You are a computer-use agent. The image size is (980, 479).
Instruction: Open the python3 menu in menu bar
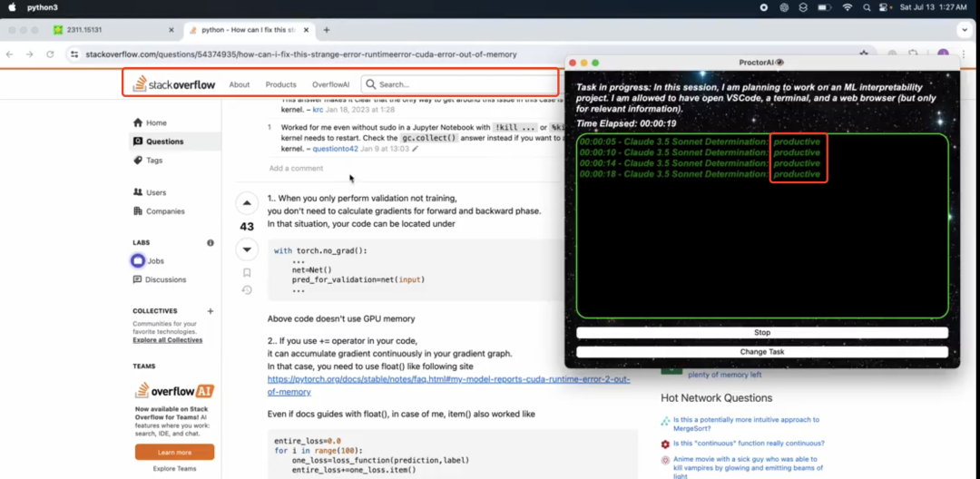coord(42,7)
